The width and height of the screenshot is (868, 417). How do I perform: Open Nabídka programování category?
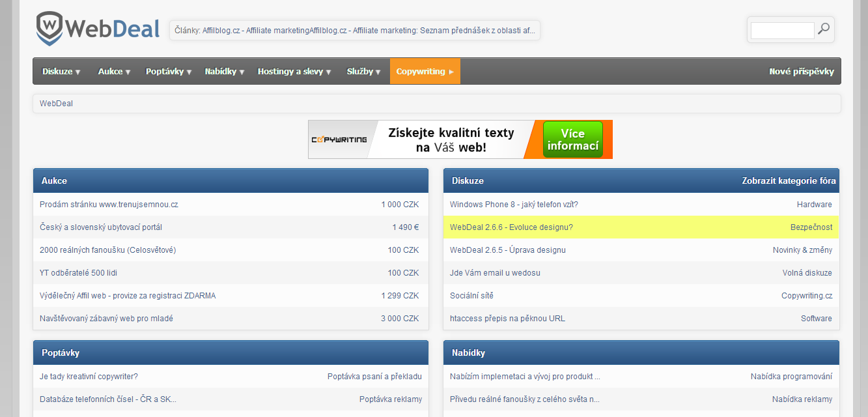tap(791, 377)
